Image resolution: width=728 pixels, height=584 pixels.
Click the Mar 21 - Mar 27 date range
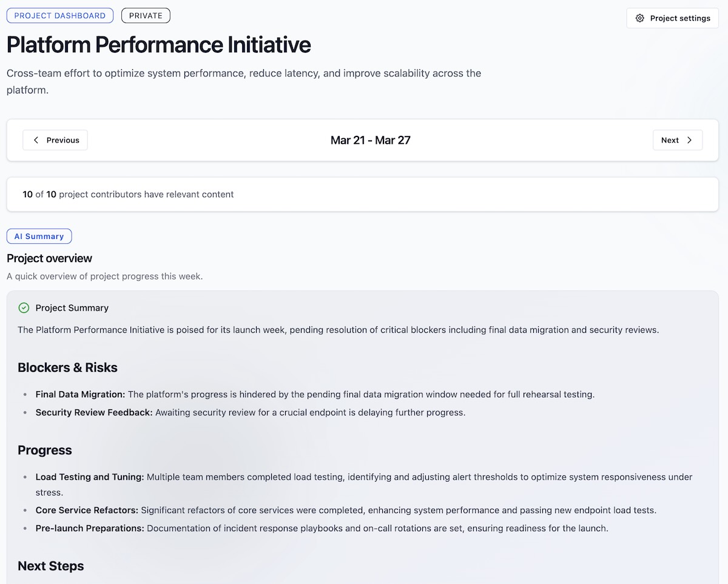[371, 140]
